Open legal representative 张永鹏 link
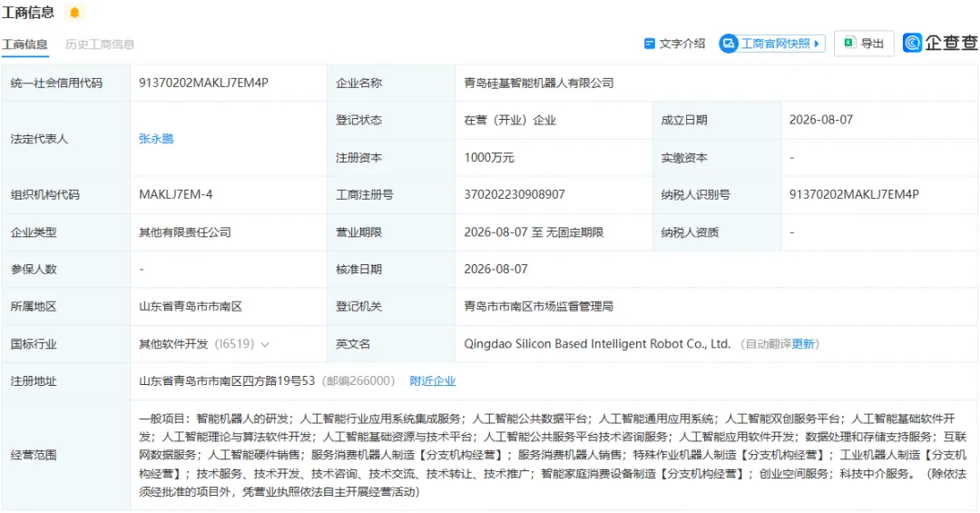This screenshot has width=980, height=513. click(156, 139)
